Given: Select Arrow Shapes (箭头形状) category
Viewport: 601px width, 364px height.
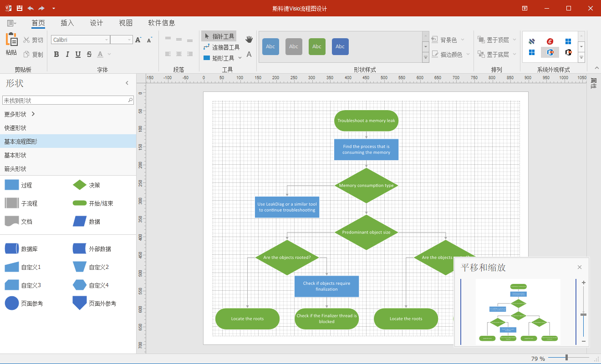Looking at the screenshot, I should click(68, 169).
